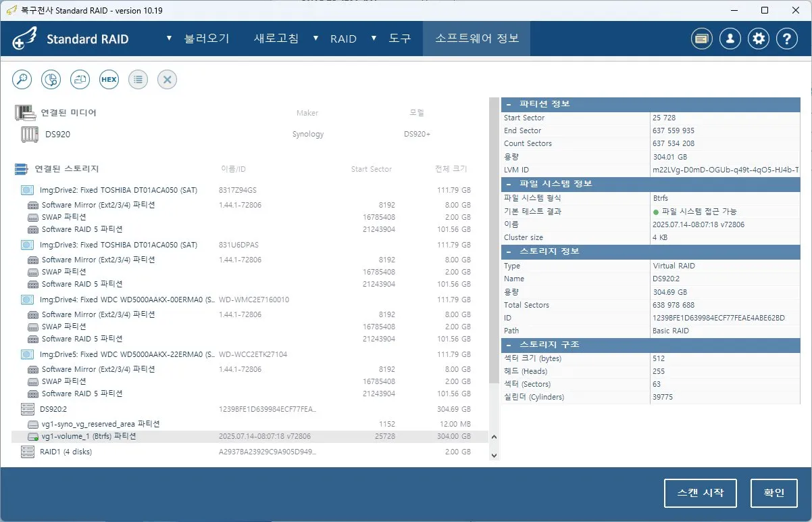Click the LVM ID value cell
Screen dimensions: 812x522
tap(725, 170)
